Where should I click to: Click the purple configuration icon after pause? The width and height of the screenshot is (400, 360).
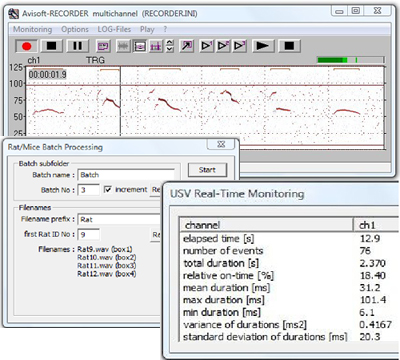[x=103, y=46]
